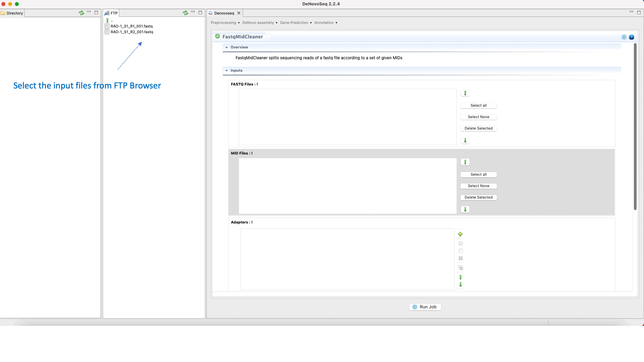Check RAO-1_S1_R2_001.fastq file checkbox
The width and height of the screenshot is (644, 362).
coord(107,32)
